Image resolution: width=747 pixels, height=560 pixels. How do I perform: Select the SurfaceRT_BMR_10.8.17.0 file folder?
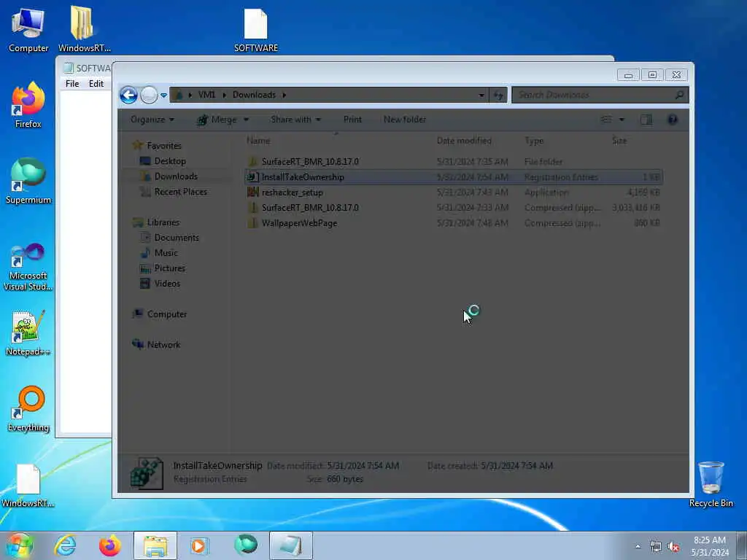coord(454,161)
